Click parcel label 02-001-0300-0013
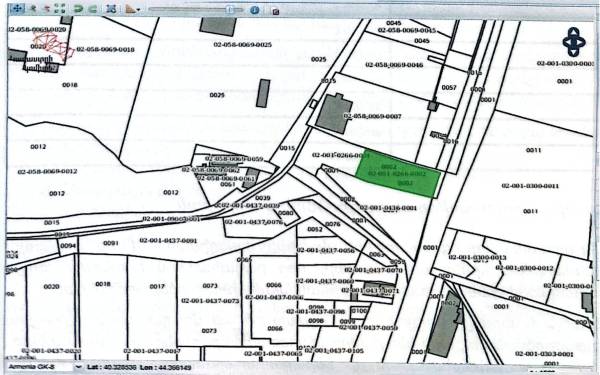Viewport: 600px width, 375px height. (477, 257)
